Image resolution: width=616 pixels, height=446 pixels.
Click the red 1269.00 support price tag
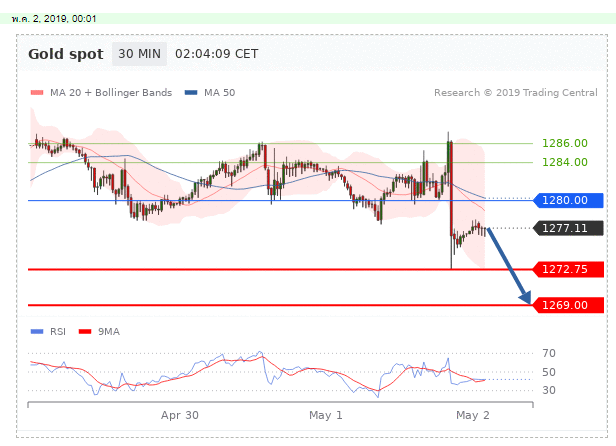pos(568,305)
